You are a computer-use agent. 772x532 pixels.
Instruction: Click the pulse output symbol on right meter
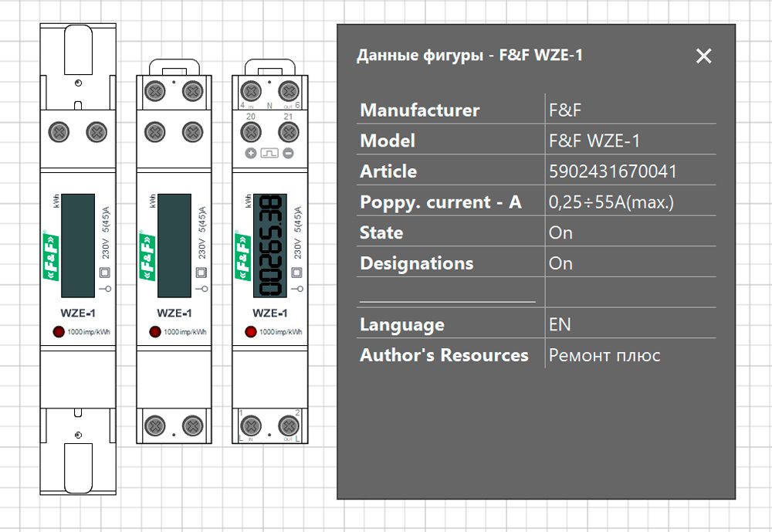pyautogui.click(x=269, y=153)
